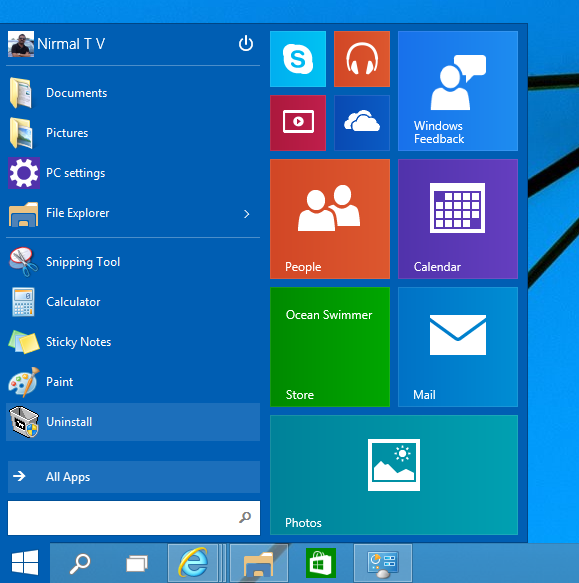Open the People tile
This screenshot has height=583, width=579.
tap(330, 219)
